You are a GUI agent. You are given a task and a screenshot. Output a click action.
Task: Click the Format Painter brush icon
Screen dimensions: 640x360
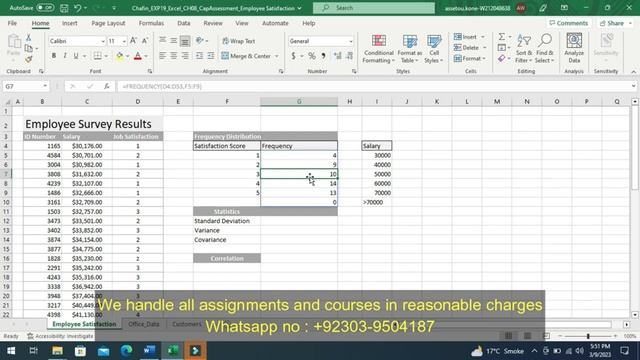(x=29, y=59)
